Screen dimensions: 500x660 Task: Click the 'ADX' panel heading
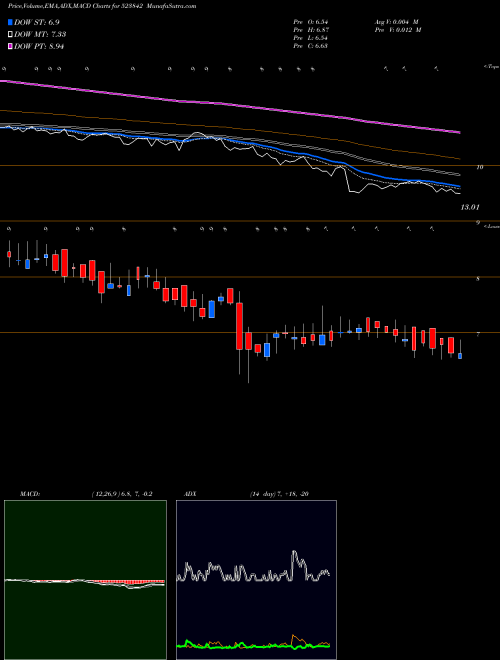click(x=192, y=494)
